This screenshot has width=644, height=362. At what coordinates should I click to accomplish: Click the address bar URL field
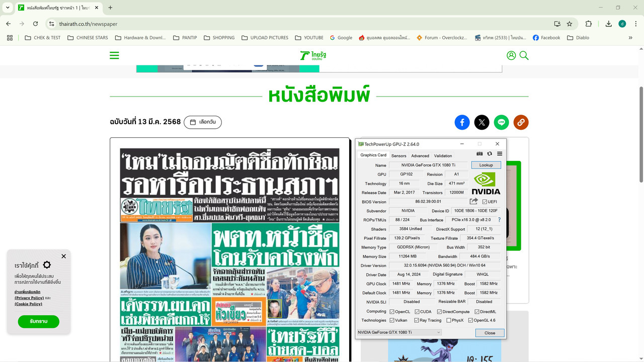pos(302,24)
